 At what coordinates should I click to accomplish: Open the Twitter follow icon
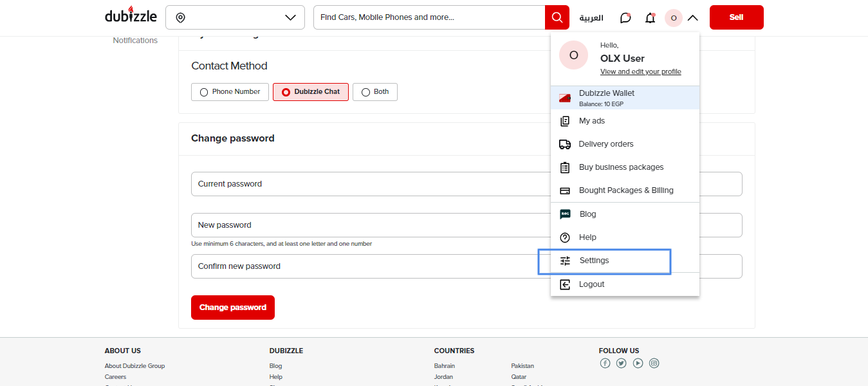(621, 363)
